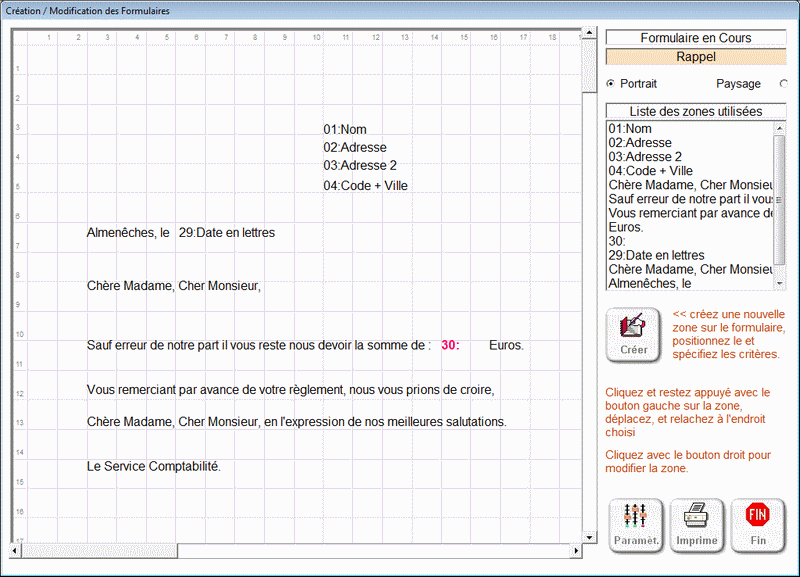Select 'Vous remerciant par avance' list entry
Screen dimensions: 800x577
tap(690, 213)
